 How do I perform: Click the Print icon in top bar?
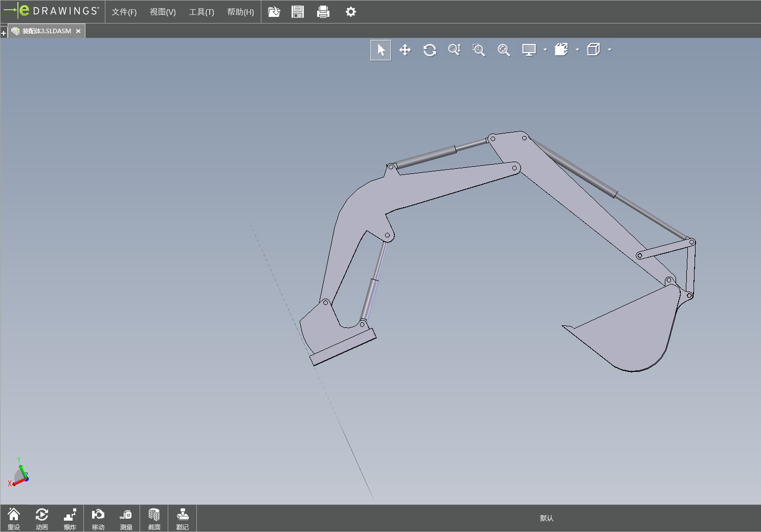tap(323, 12)
